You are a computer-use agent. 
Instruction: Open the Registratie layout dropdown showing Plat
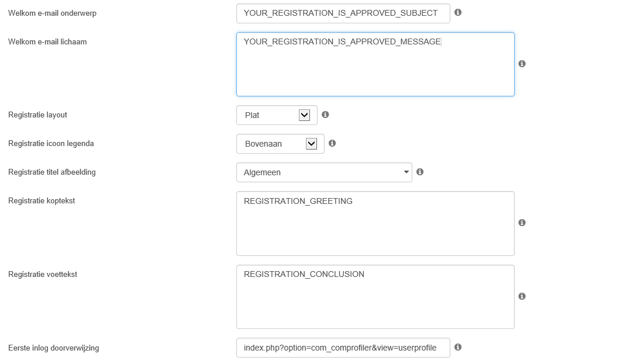277,115
